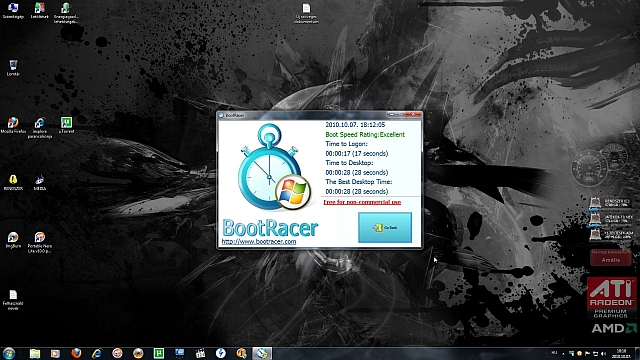
Task: Click the Go back button in BootRacer
Action: click(x=384, y=227)
